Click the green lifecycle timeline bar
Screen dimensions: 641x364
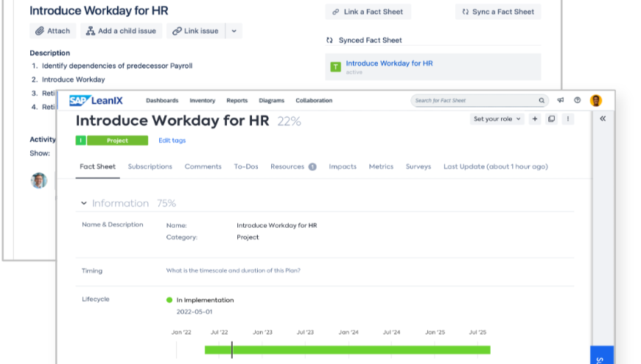click(346, 350)
